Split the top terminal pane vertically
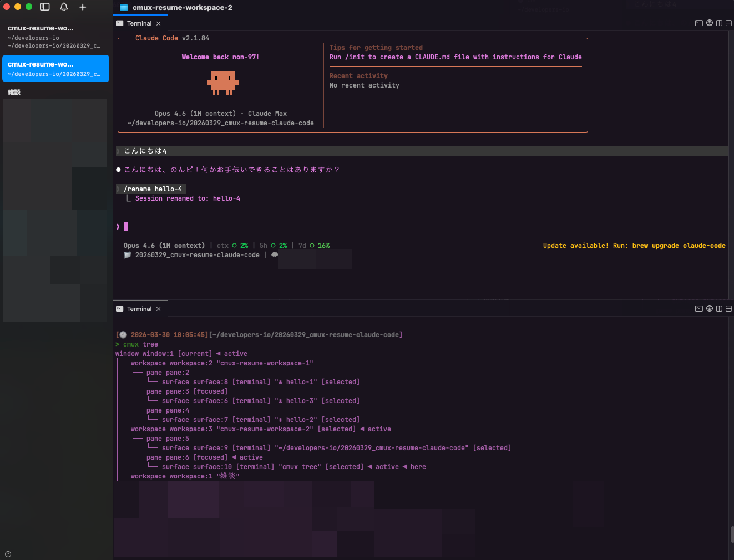The height and width of the screenshot is (560, 734). coord(719,23)
